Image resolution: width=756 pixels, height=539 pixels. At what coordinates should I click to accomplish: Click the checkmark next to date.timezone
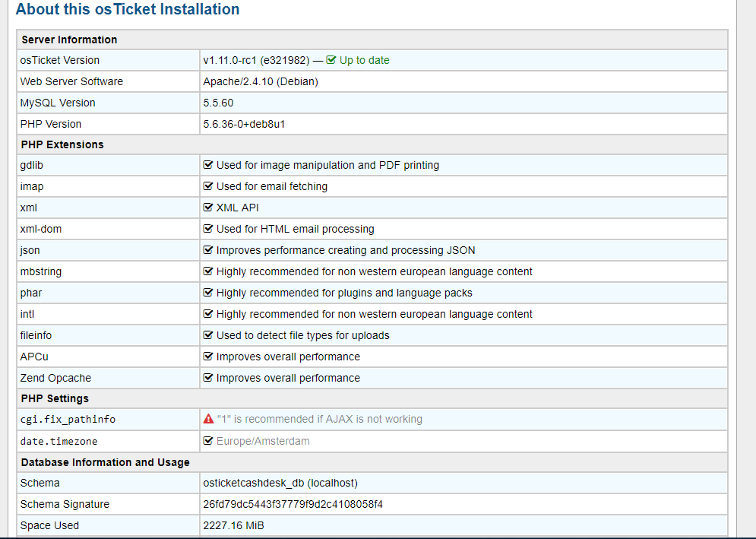pos(206,441)
